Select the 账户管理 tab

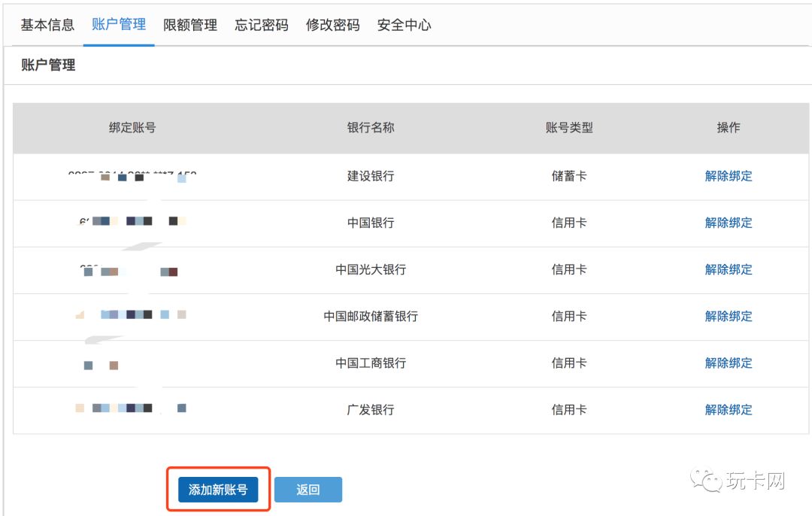[119, 24]
